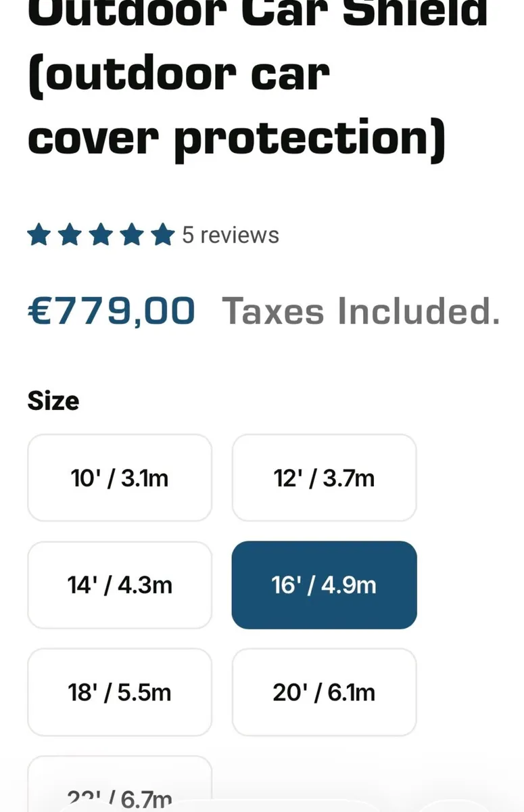The image size is (524, 812).
Task: Click the Taxes Included text
Action: [x=361, y=311]
